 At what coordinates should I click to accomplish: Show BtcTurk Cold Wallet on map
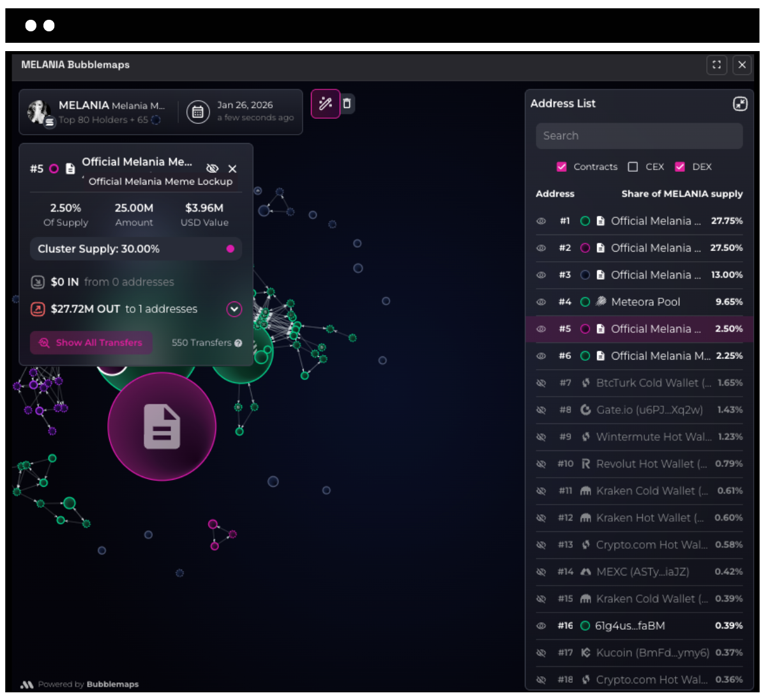point(541,383)
